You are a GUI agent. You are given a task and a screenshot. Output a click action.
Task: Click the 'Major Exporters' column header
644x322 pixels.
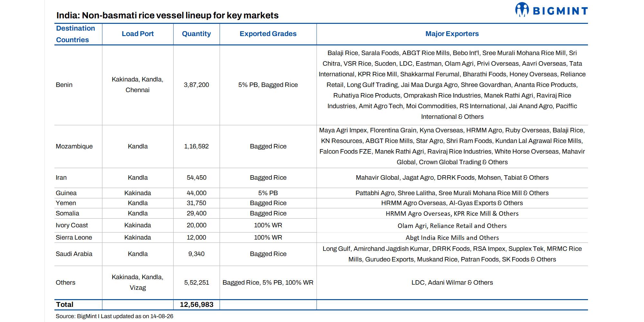point(452,34)
